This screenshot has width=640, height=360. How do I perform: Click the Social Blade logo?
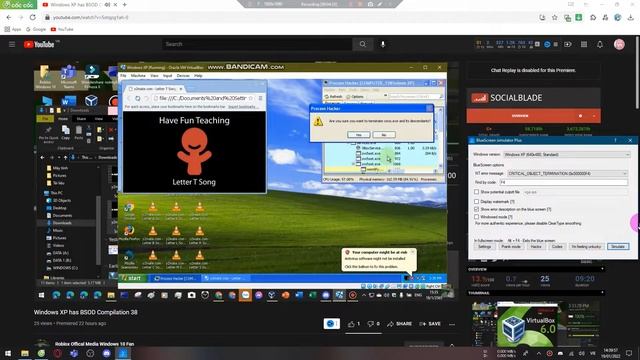pyautogui.click(x=507, y=98)
